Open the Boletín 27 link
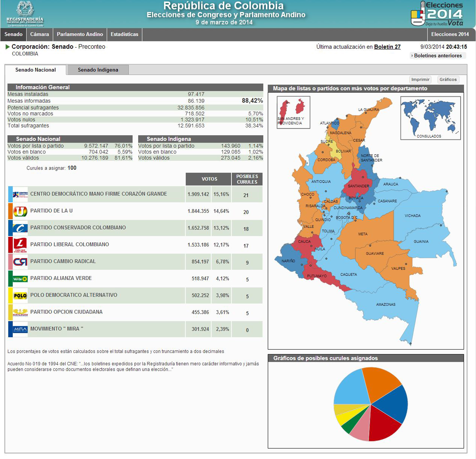476x459 pixels. click(x=387, y=47)
